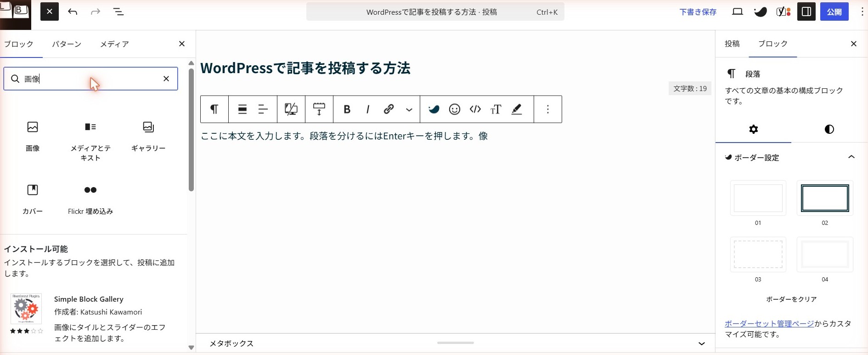This screenshot has width=868, height=355.
Task: Open the command palette title bar
Action: pyautogui.click(x=435, y=12)
